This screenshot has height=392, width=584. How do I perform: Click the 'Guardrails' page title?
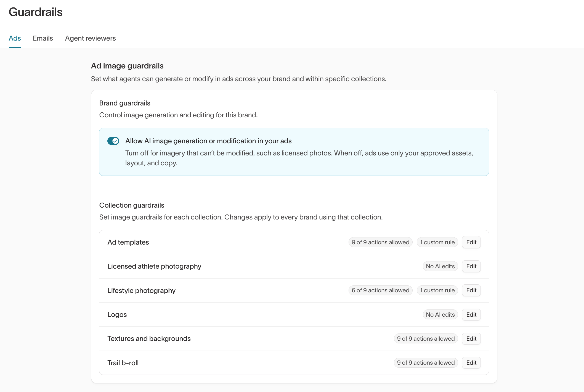[x=36, y=12]
